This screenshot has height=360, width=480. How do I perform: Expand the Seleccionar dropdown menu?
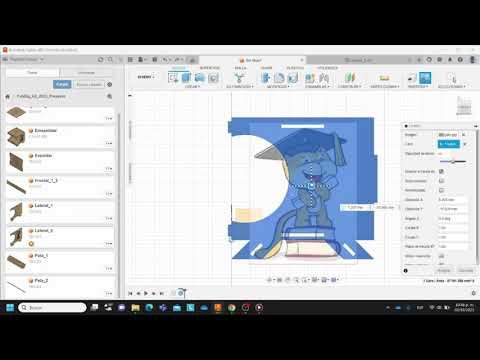click(452, 87)
